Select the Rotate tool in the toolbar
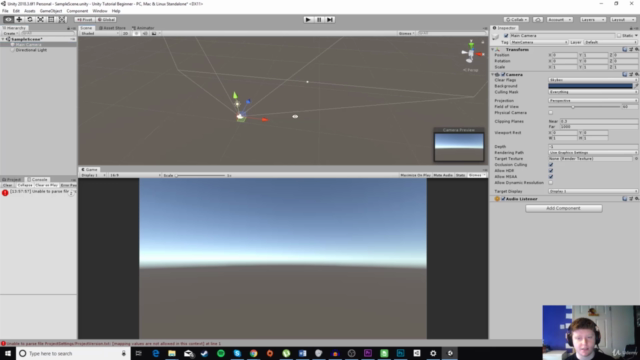Viewport: 640px width, 360px height. point(30,20)
